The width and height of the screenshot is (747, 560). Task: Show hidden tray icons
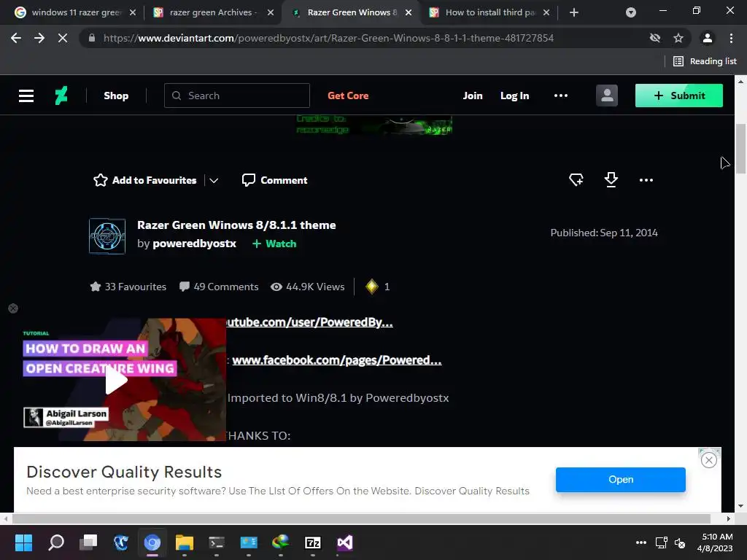tap(641, 542)
